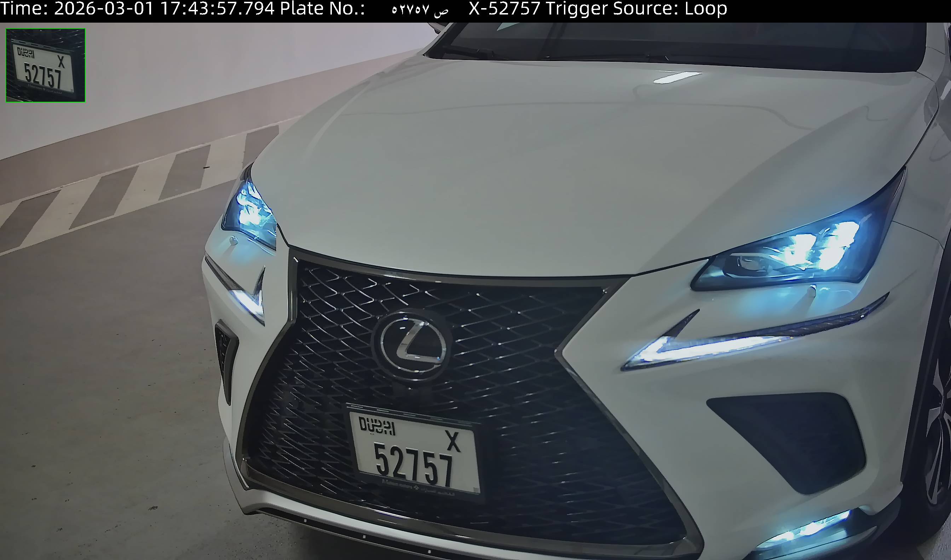Click the small daytime running light on left
This screenshot has width=951, height=560.
(x=250, y=302)
